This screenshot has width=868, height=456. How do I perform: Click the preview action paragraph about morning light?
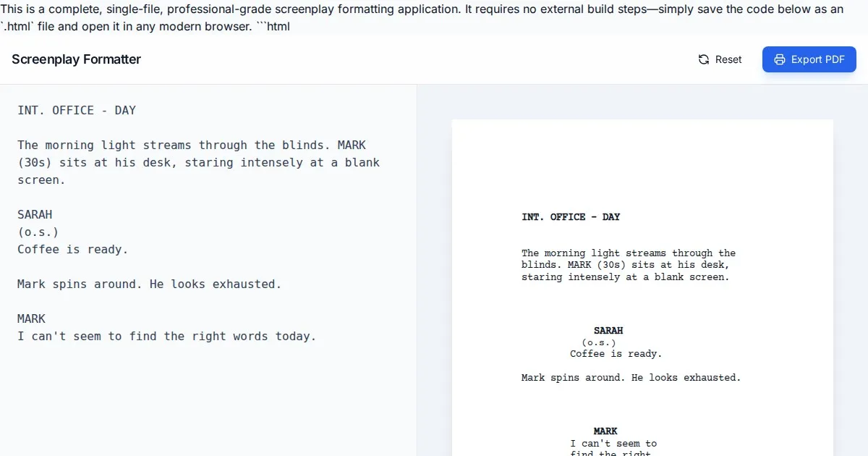(x=628, y=265)
